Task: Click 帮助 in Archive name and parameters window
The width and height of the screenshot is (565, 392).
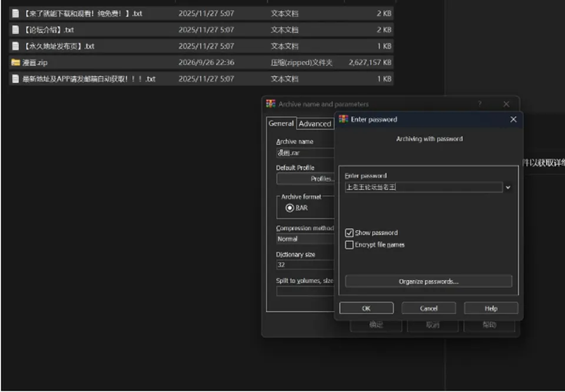Action: [x=489, y=325]
